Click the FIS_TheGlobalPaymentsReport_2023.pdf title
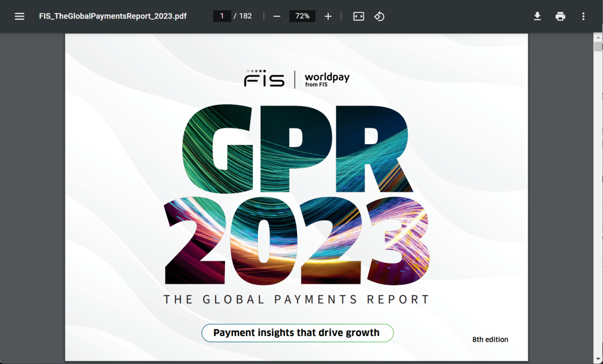The width and height of the screenshot is (603, 364). pyautogui.click(x=113, y=16)
